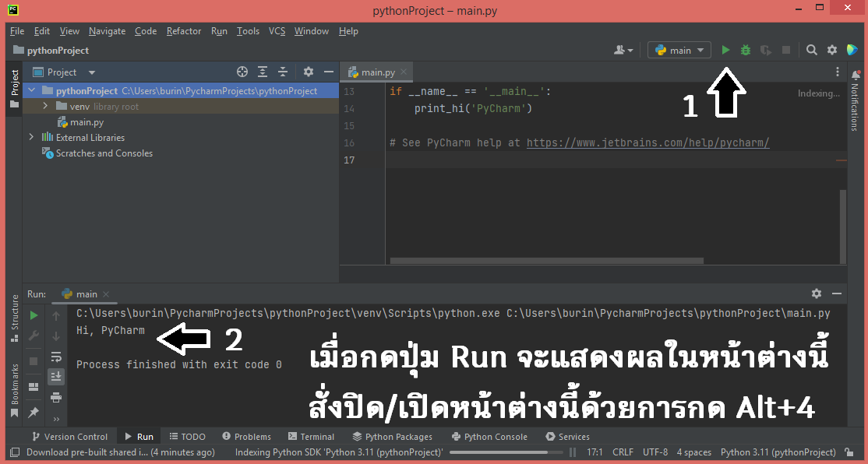Toggle tool window bars icon in status bar
868x464 pixels.
point(15,452)
